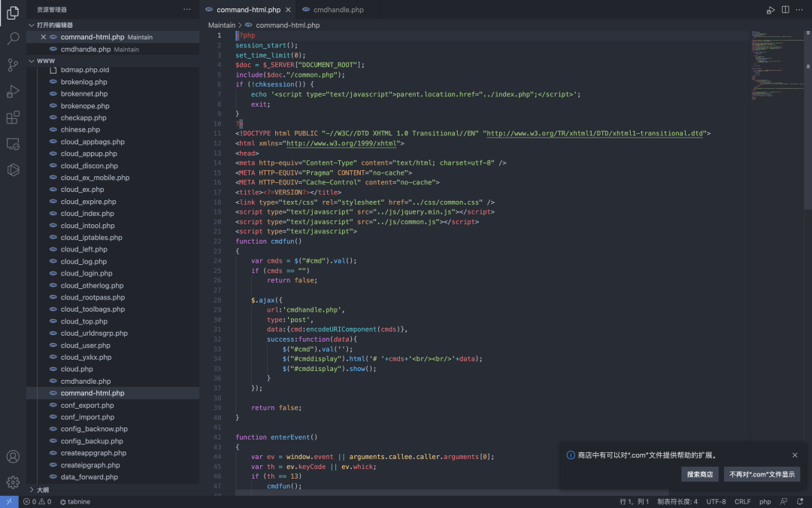Open the Search view in activity bar
This screenshot has width=812, height=508.
[13, 38]
